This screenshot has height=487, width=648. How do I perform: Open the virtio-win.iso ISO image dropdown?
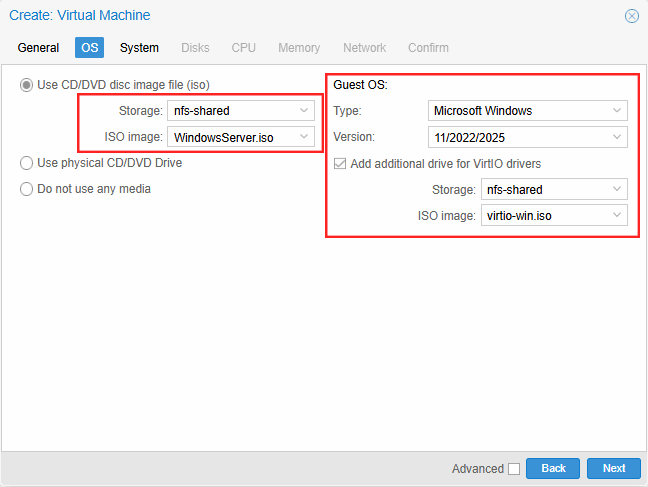(617, 215)
